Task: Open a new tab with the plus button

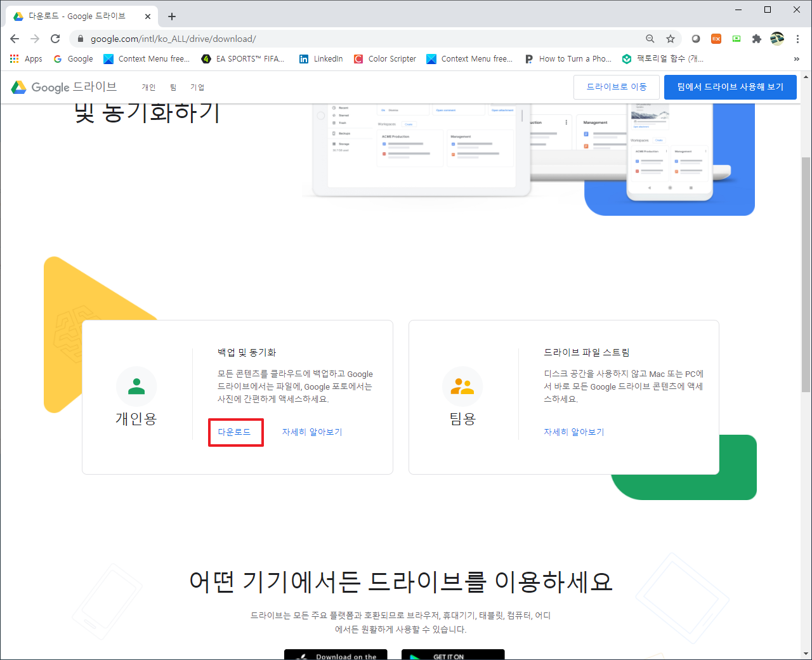Action: pos(172,16)
